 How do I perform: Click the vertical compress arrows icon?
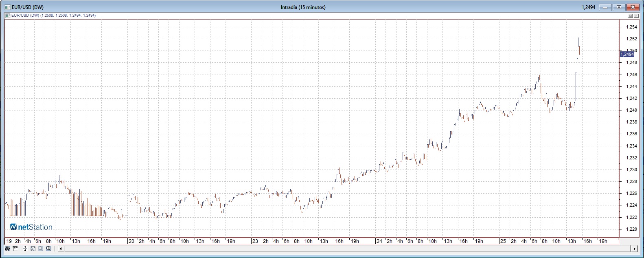point(25,249)
